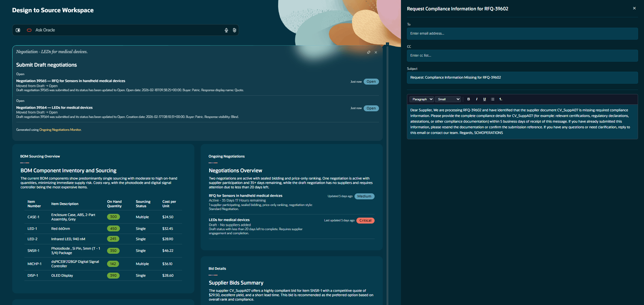Screen dimensions: 644x305
Task: Click the Item Description column header
Action: [65, 204]
